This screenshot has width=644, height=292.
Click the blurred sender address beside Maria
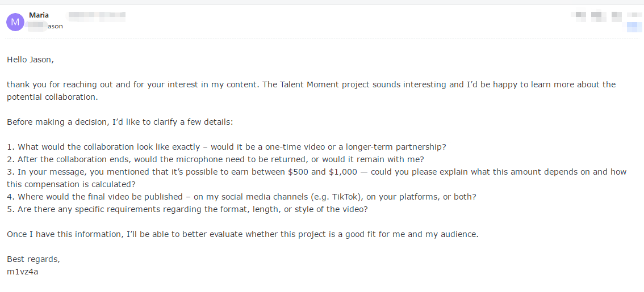coord(96,15)
